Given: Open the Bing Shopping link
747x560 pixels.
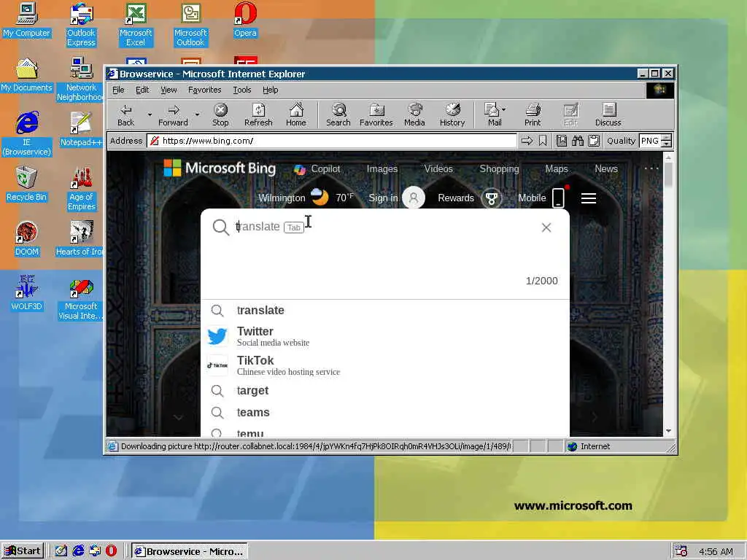Looking at the screenshot, I should tap(499, 168).
